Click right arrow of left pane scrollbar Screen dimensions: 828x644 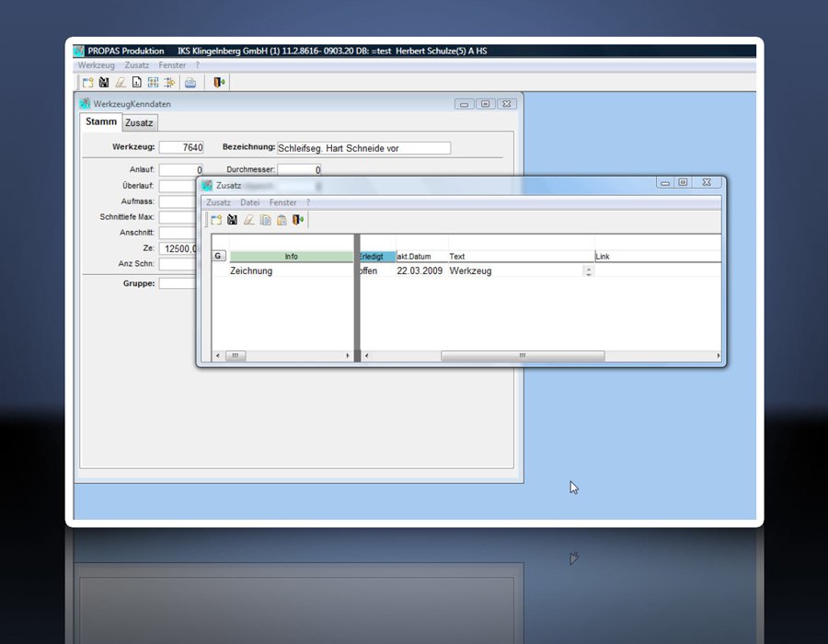point(348,355)
